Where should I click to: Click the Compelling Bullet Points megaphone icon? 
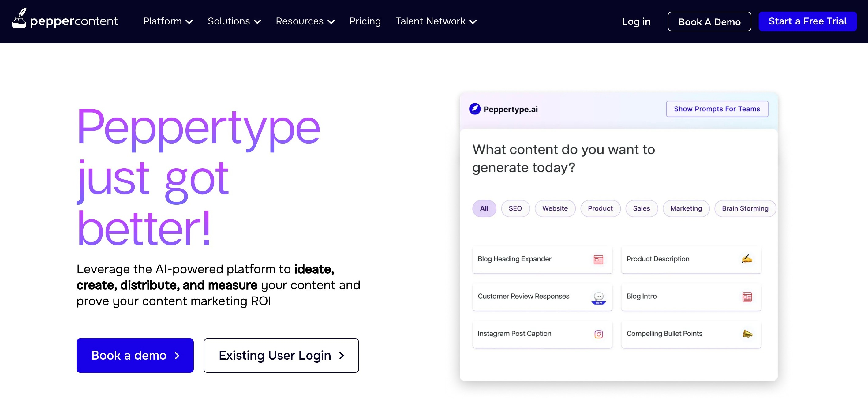click(x=747, y=334)
